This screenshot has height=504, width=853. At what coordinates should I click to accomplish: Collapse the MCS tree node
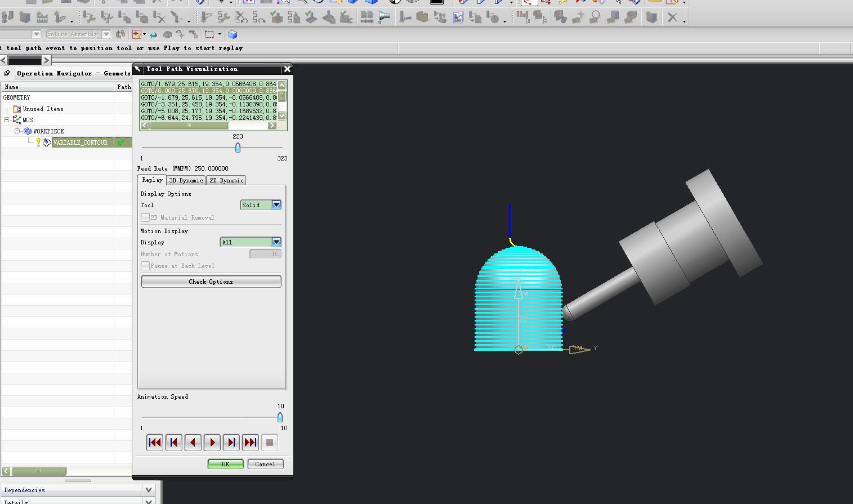click(7, 119)
